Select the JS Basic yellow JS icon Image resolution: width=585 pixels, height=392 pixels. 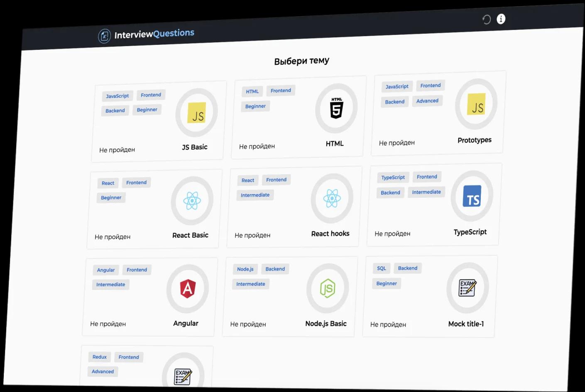point(197,113)
